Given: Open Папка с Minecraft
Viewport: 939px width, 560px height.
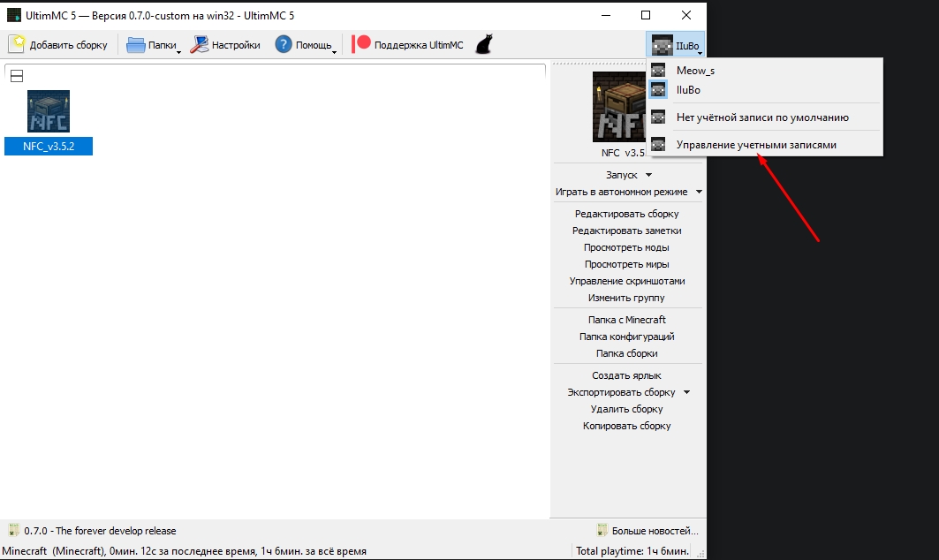Looking at the screenshot, I should coord(627,320).
